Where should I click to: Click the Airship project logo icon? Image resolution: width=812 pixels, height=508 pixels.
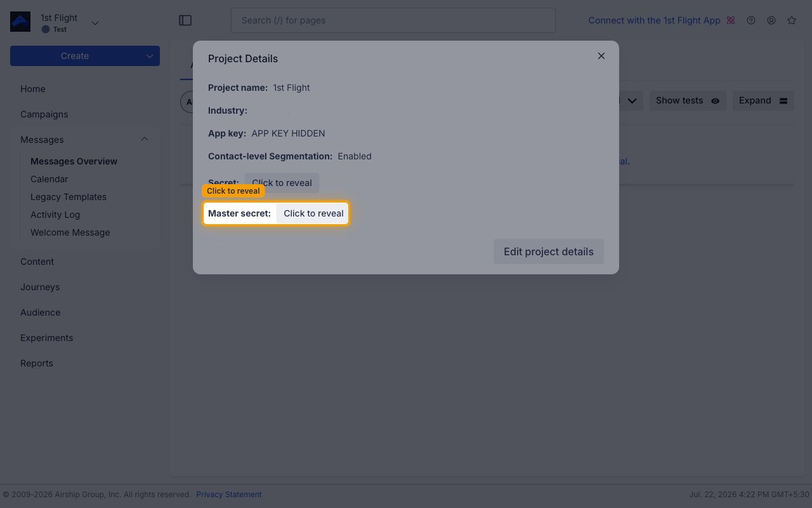20,22
